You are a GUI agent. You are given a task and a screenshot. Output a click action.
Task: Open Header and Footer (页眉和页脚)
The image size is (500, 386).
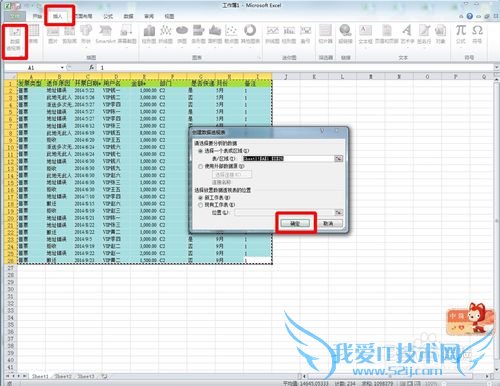tap(387, 35)
